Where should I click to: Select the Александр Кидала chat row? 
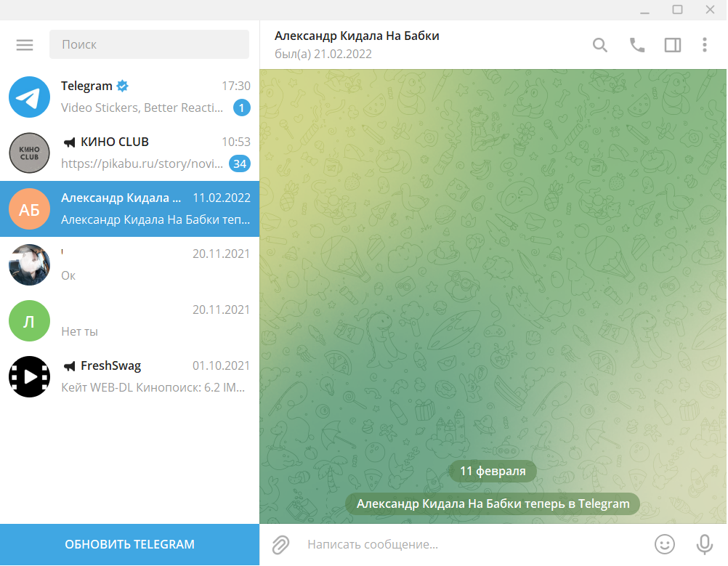[129, 209]
